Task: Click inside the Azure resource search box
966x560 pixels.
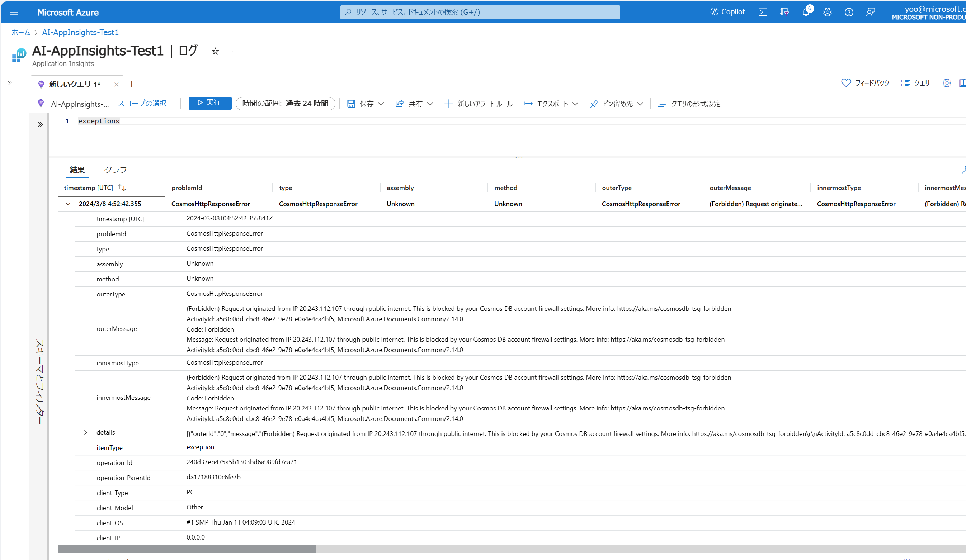Action: click(x=480, y=12)
